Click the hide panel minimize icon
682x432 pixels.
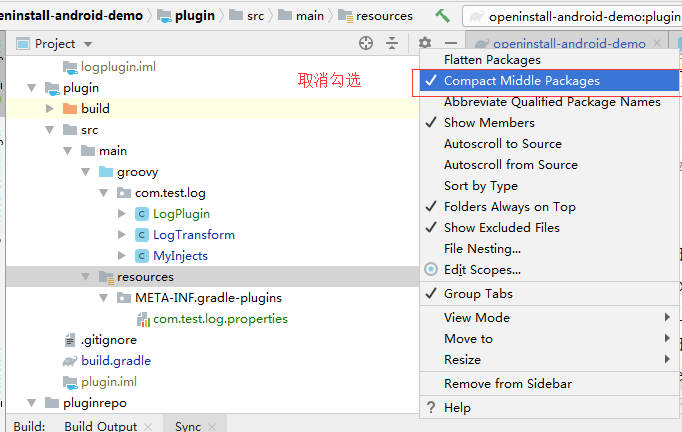coord(451,43)
